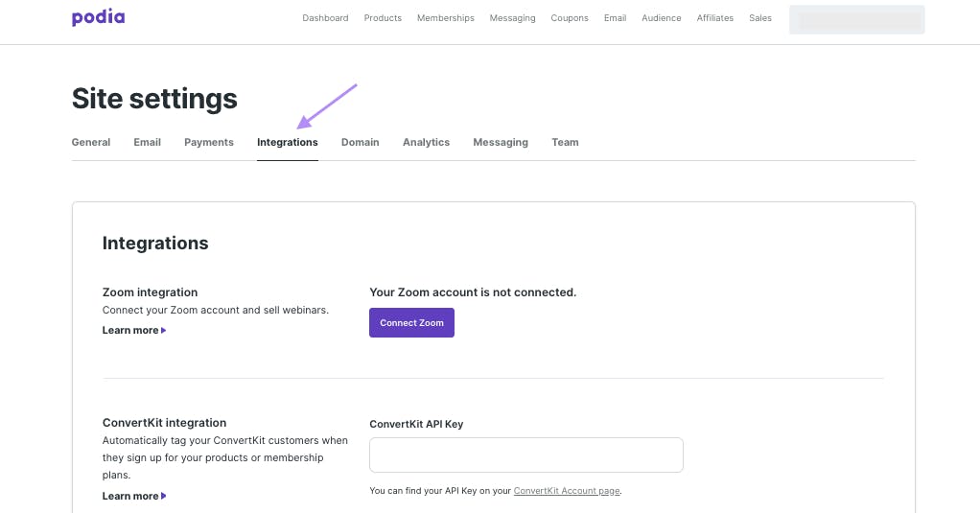Screen dimensions: 980x513
Task: Open the Audience section
Action: 662,18
